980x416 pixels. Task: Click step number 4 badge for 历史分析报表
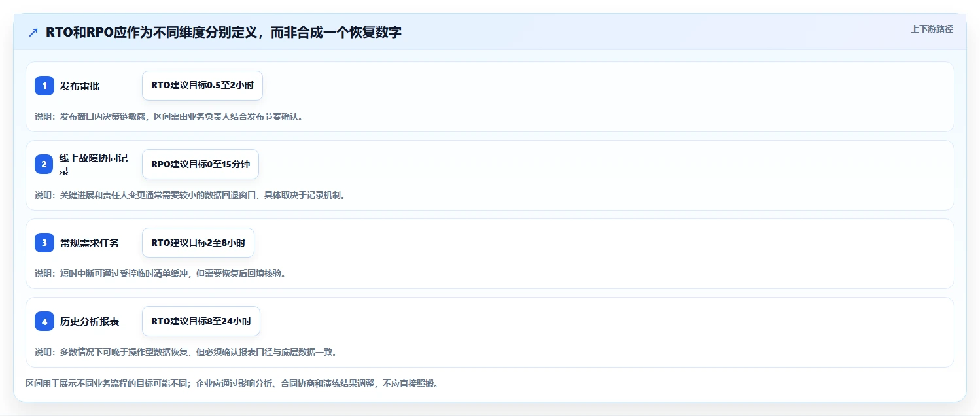[44, 321]
